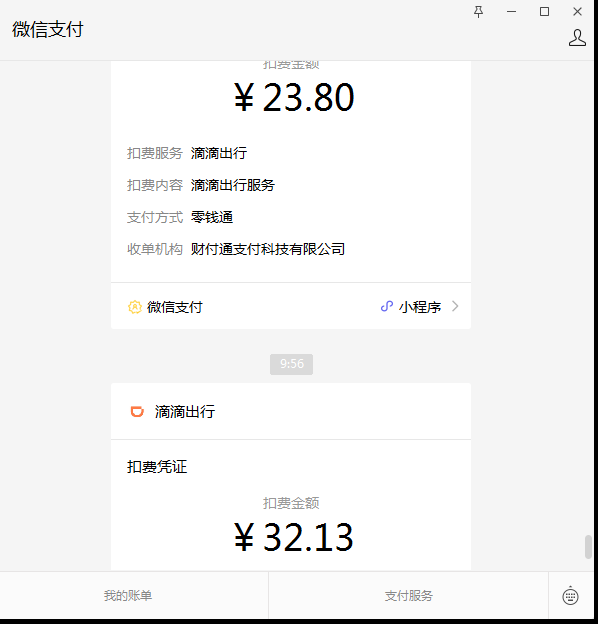Click the chat scrollbar thumb

588,547
